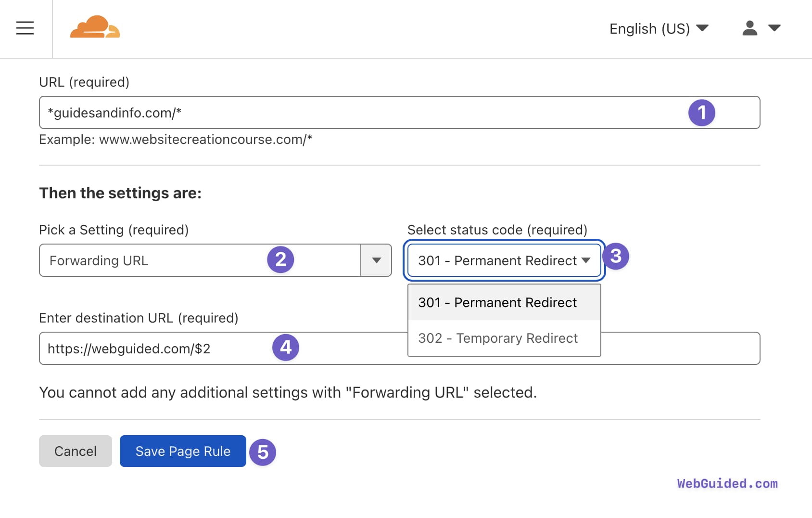Visit the WebGuided.com link
Viewport: 812px width, 518px height.
click(727, 484)
